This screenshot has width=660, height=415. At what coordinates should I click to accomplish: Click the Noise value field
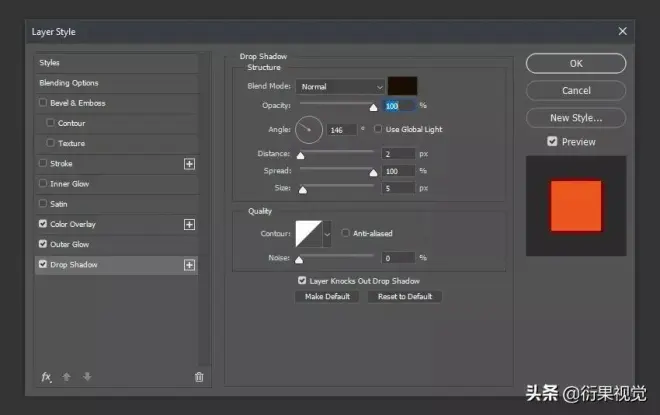pyautogui.click(x=399, y=258)
